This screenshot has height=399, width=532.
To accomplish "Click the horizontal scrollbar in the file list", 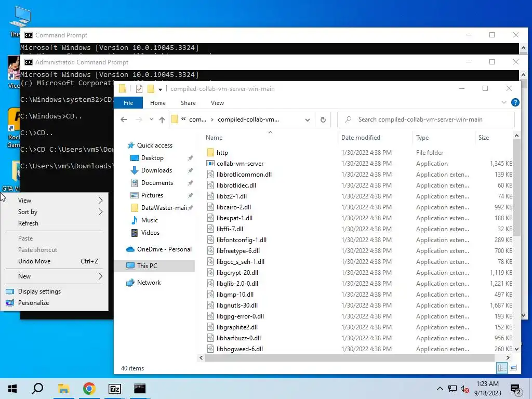I will pos(350,357).
